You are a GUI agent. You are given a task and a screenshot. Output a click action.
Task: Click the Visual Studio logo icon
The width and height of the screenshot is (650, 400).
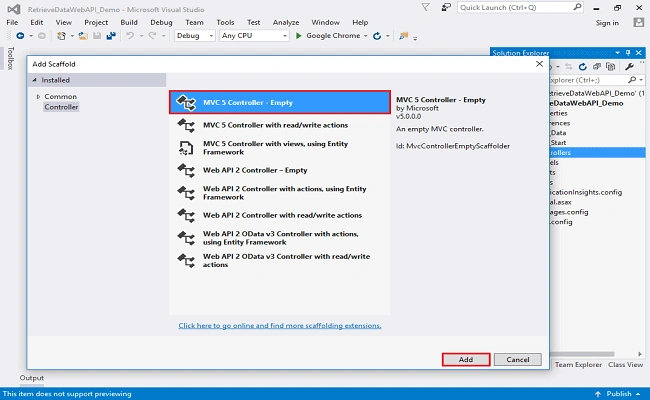tap(14, 9)
